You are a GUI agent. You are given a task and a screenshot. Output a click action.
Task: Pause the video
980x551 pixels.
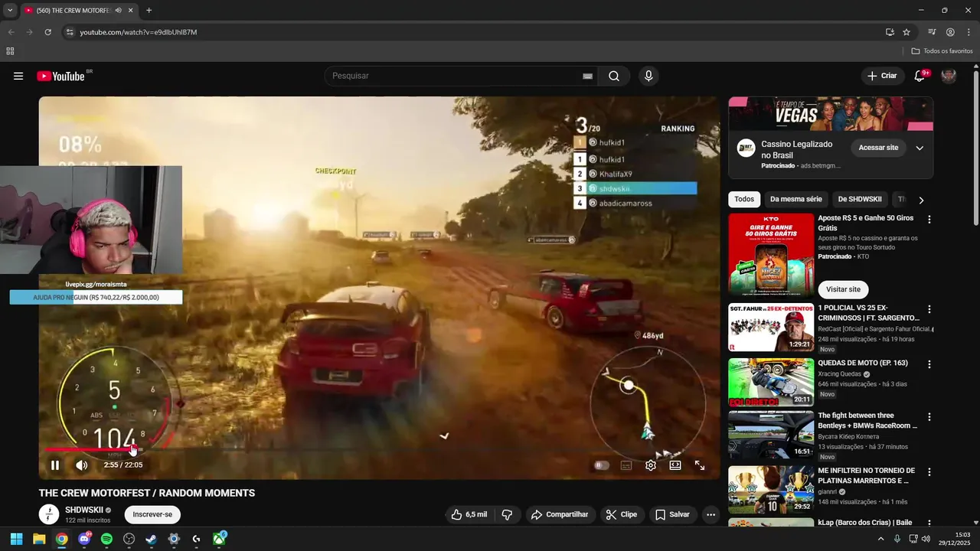(x=55, y=465)
